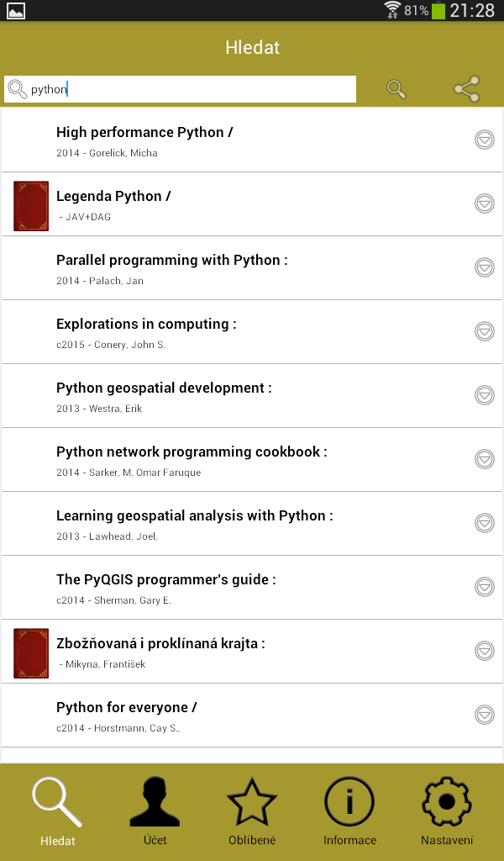Open the Informace info tab
This screenshot has height=861, width=504.
(x=349, y=811)
